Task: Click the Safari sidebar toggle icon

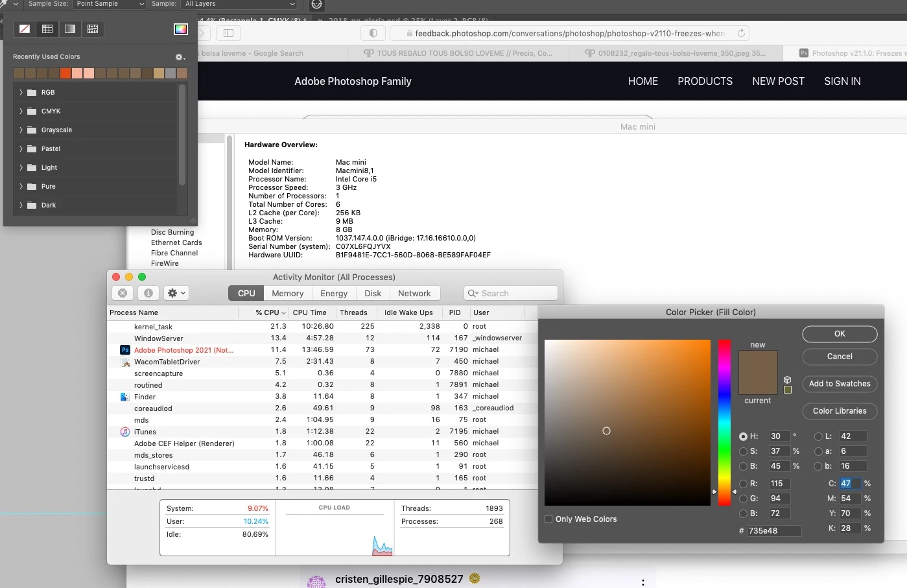Action: click(228, 33)
